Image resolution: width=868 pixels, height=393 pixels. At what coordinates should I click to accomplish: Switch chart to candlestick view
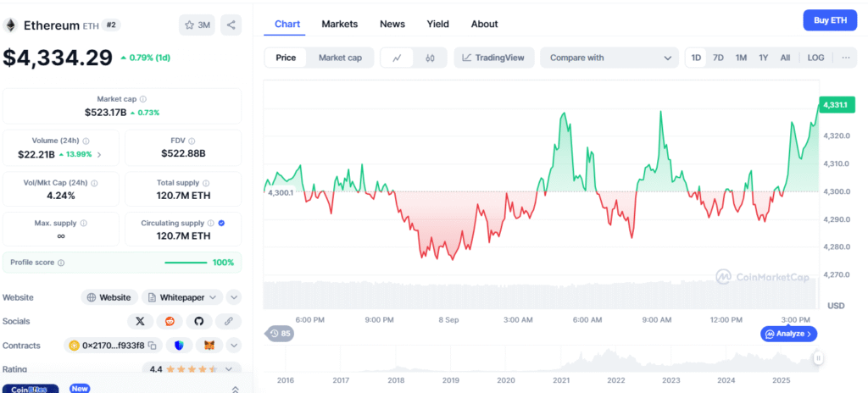tap(430, 58)
